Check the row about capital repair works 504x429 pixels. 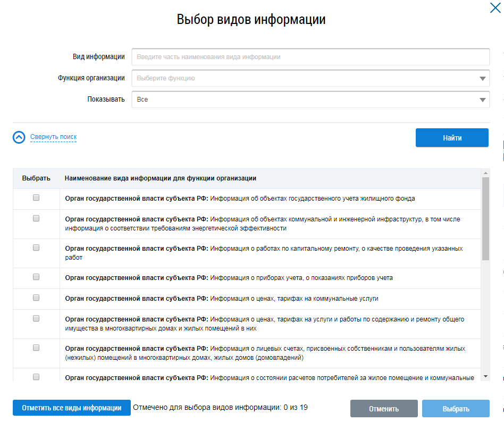coord(36,247)
